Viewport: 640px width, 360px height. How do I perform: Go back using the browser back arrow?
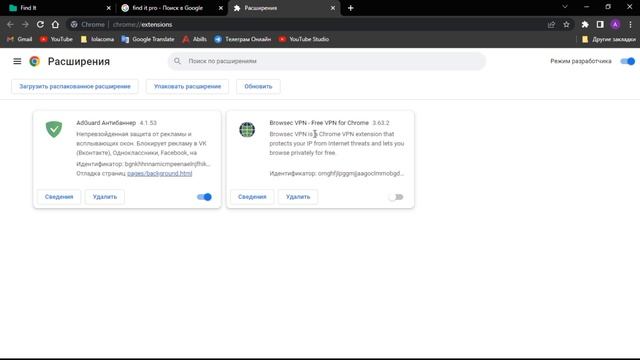[10, 24]
